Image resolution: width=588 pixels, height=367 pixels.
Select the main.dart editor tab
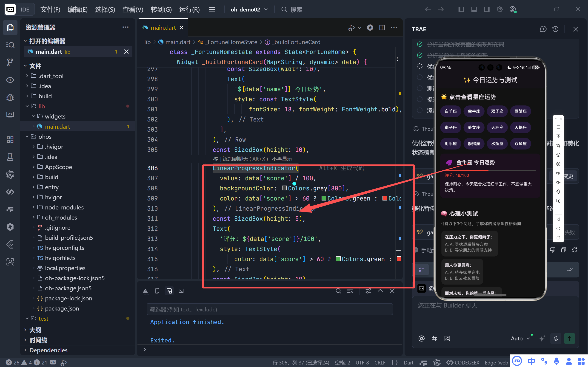163,28
